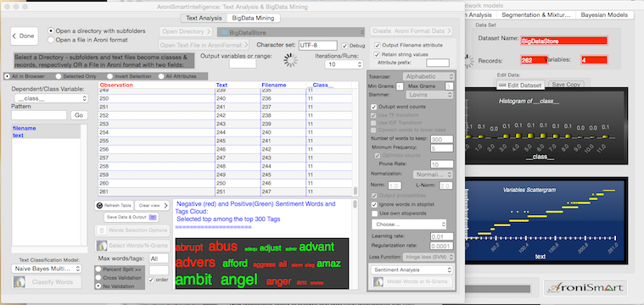Click the Edit Dataset keyboard icon
The width and height of the screenshot is (644, 305).
pyautogui.click(x=502, y=85)
